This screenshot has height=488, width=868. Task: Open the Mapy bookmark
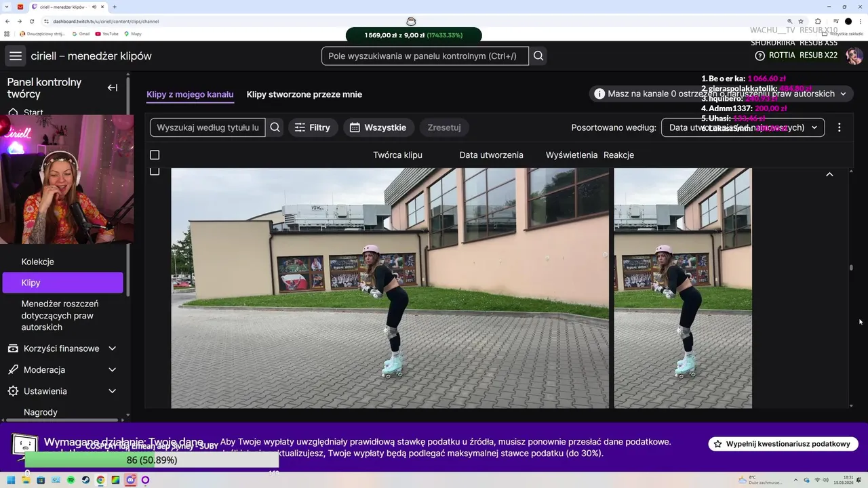coord(132,33)
